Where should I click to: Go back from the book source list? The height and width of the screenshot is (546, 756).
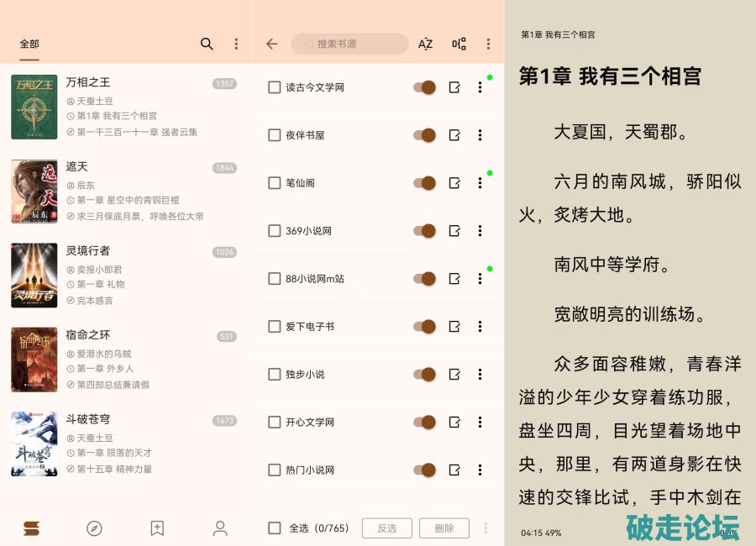tap(271, 44)
